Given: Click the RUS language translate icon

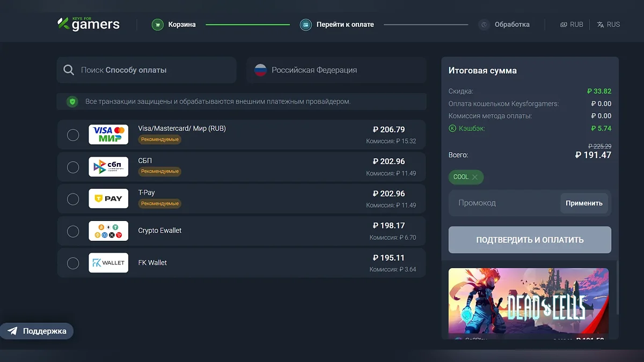Looking at the screenshot, I should pos(601,25).
